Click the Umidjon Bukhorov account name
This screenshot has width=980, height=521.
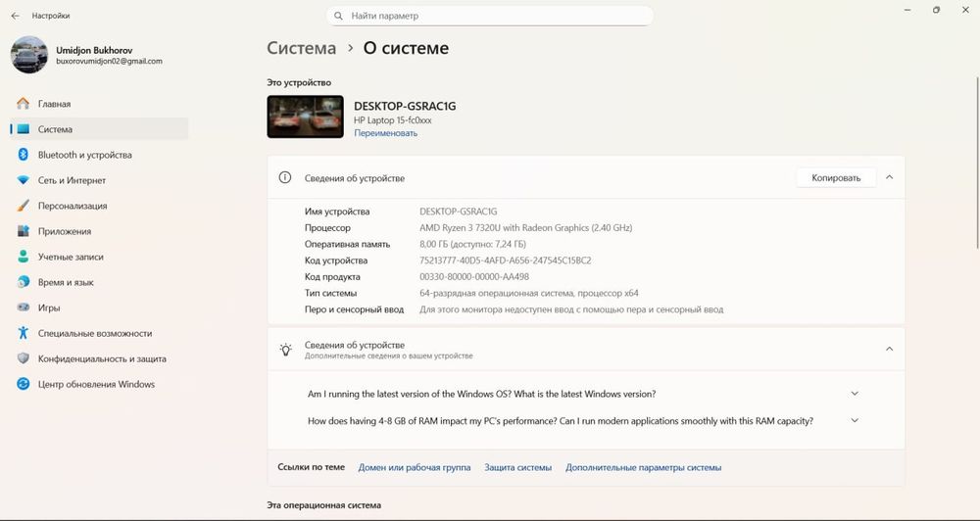click(x=94, y=50)
